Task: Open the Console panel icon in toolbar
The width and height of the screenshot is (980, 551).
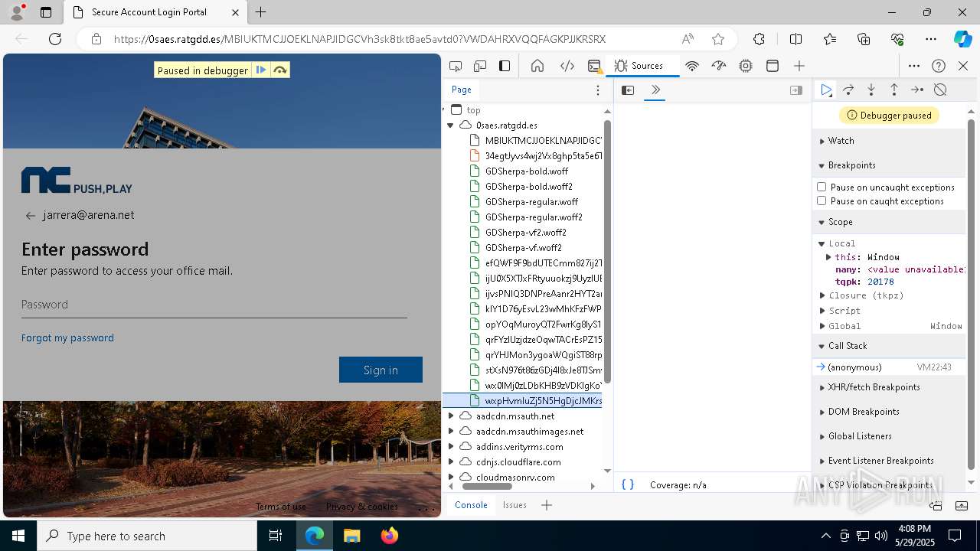Action: coord(594,66)
